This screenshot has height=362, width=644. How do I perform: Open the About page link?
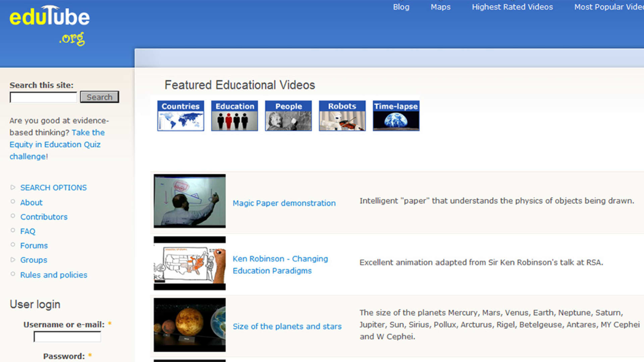click(x=31, y=202)
